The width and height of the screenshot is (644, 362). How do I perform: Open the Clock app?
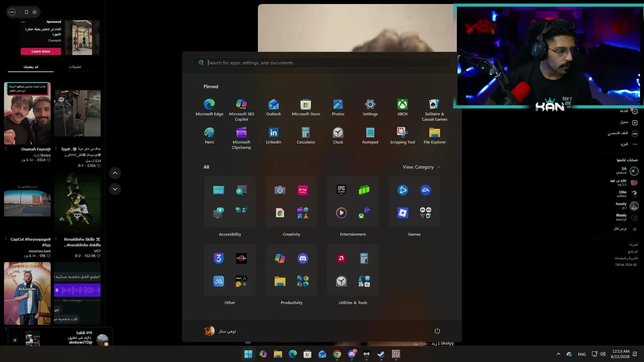[338, 136]
